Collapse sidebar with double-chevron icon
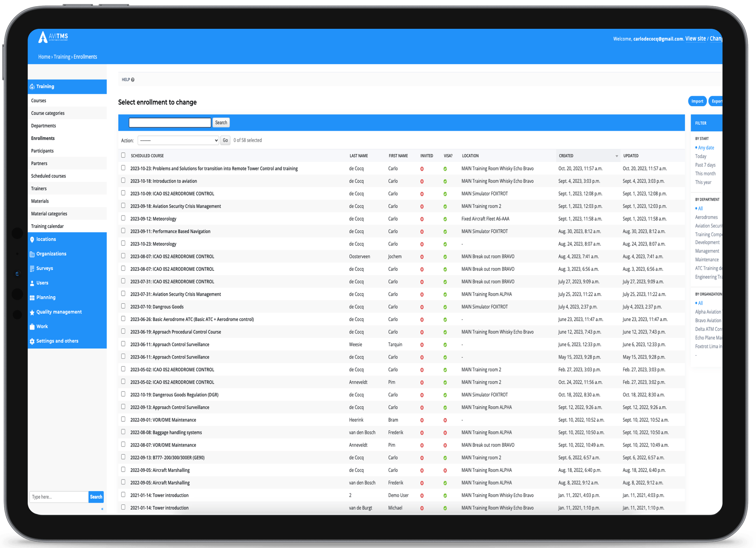Image resolution: width=756 pixels, height=548 pixels. (102, 509)
